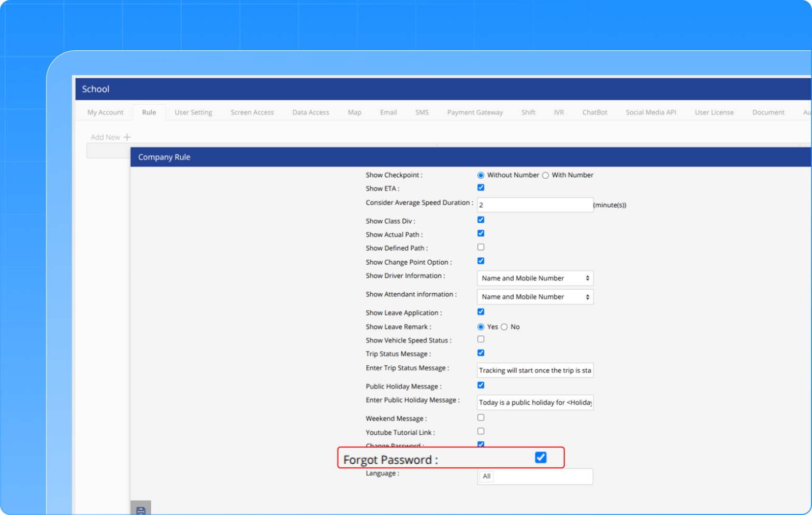Choose No for Show Leave Remark
The width and height of the screenshot is (812, 515).
coord(504,327)
